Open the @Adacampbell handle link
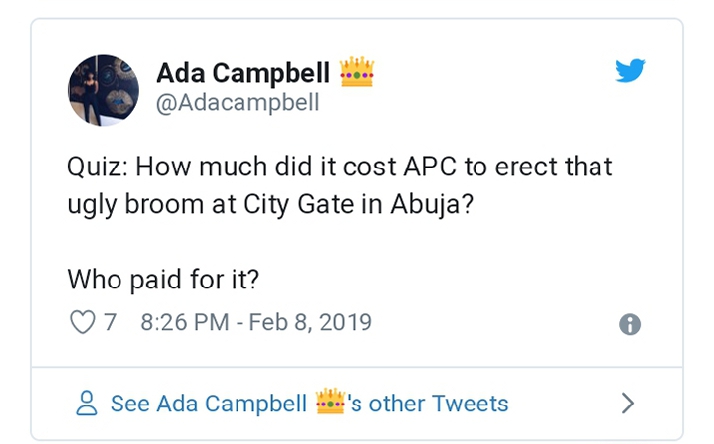Screen dimensions: 714x444 click(x=238, y=103)
